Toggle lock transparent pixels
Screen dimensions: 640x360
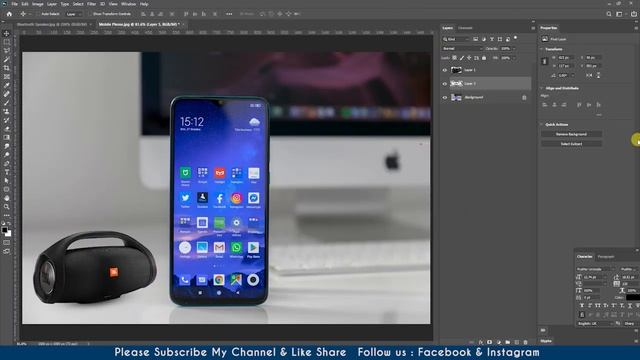pyautogui.click(x=454, y=58)
